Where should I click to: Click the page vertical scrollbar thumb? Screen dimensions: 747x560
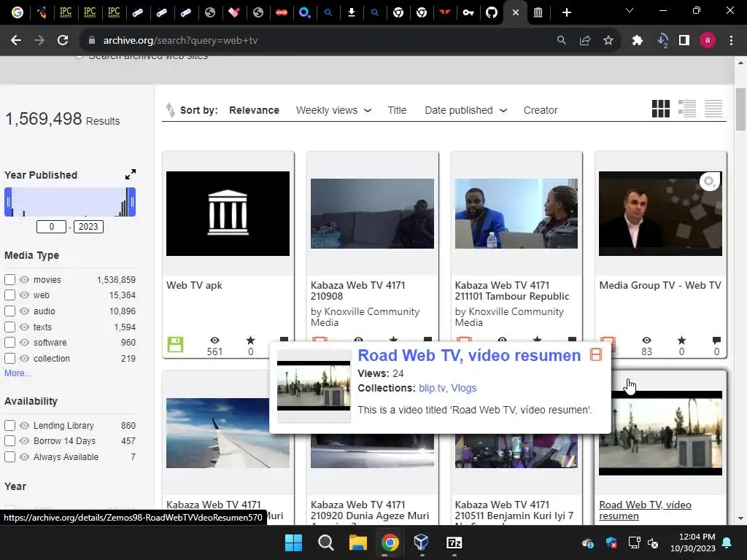[x=740, y=109]
